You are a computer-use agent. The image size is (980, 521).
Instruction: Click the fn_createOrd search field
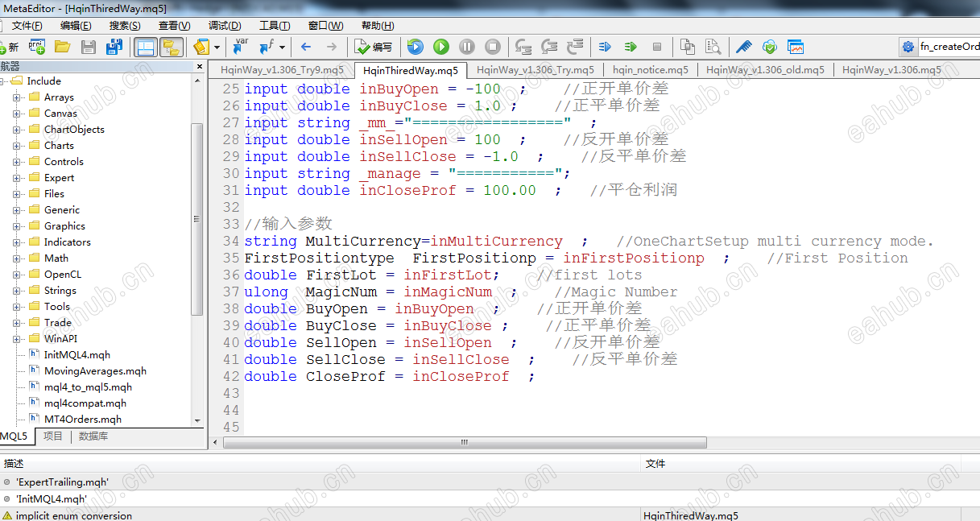949,47
